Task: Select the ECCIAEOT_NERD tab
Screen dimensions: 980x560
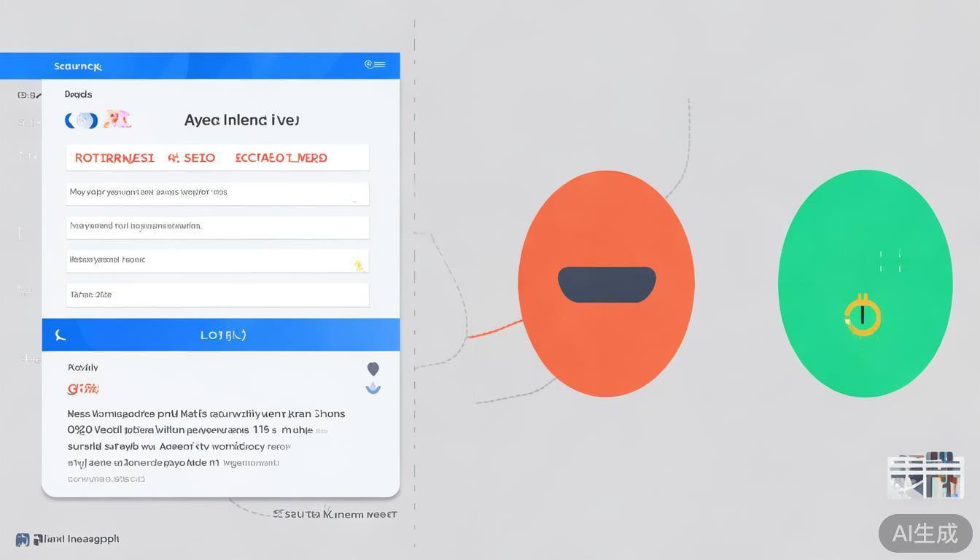Action: (x=281, y=157)
